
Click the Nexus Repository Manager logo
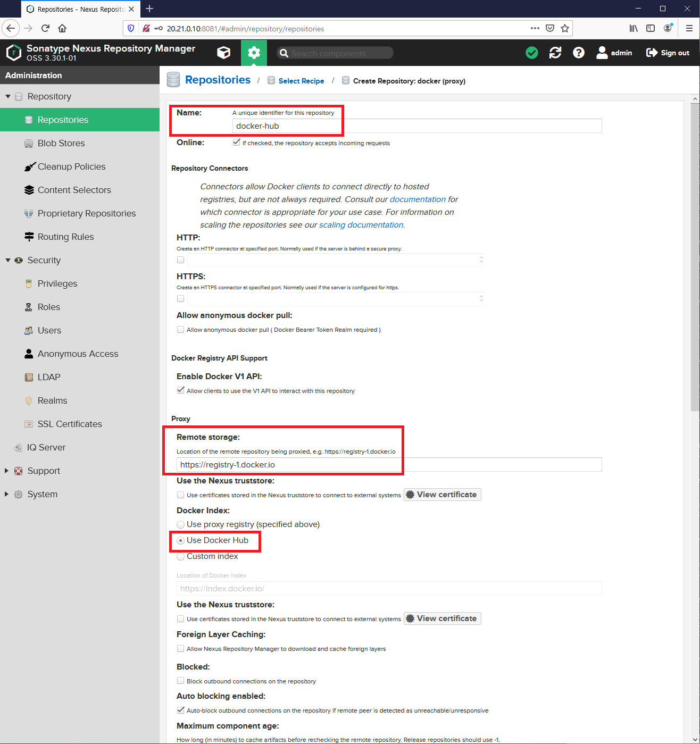click(14, 53)
